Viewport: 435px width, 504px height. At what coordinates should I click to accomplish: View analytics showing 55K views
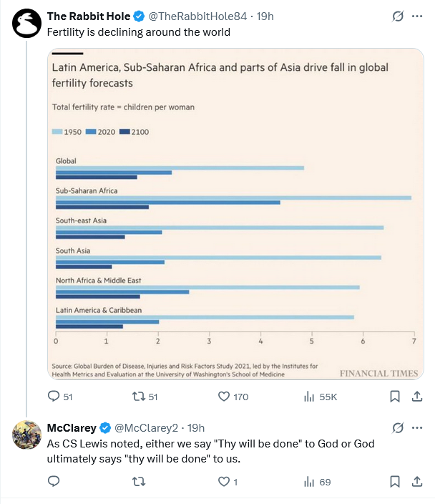click(x=320, y=397)
